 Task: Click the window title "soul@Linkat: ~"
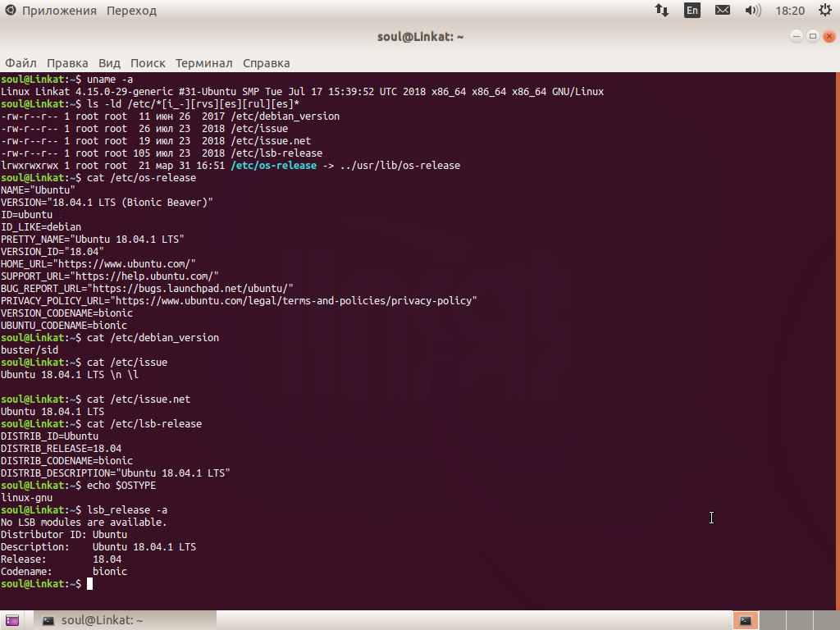click(421, 37)
